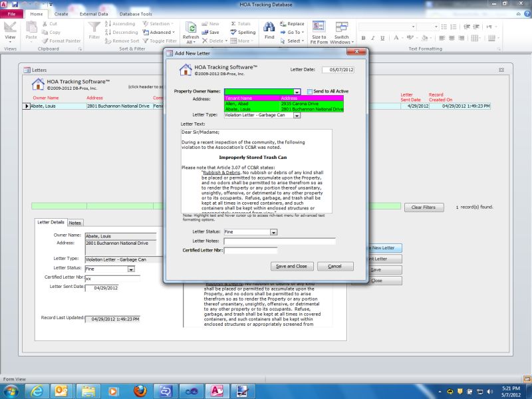Select Allen, Abad in owner list
Screen dimensions: 532x399
(x=284, y=104)
